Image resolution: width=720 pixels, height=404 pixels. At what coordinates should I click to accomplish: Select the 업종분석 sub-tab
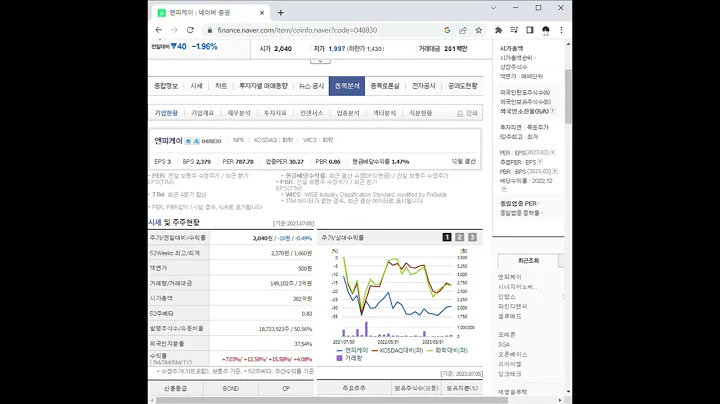[x=348, y=113]
